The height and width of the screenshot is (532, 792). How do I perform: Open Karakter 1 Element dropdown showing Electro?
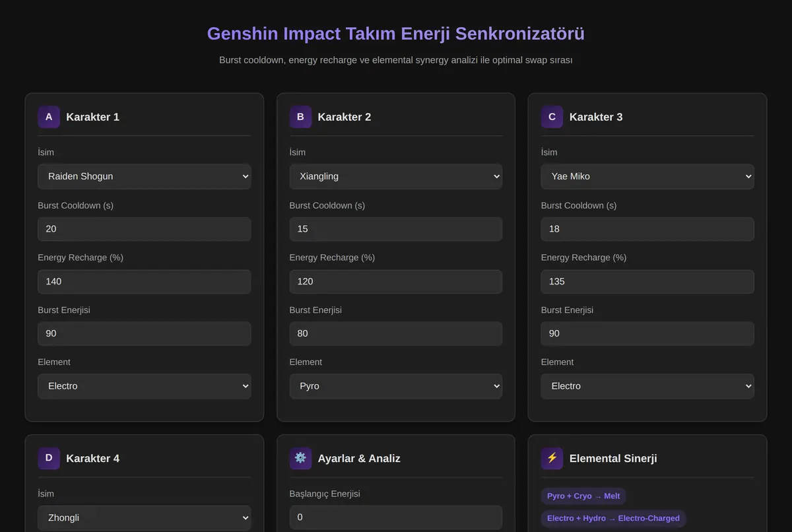(x=145, y=386)
